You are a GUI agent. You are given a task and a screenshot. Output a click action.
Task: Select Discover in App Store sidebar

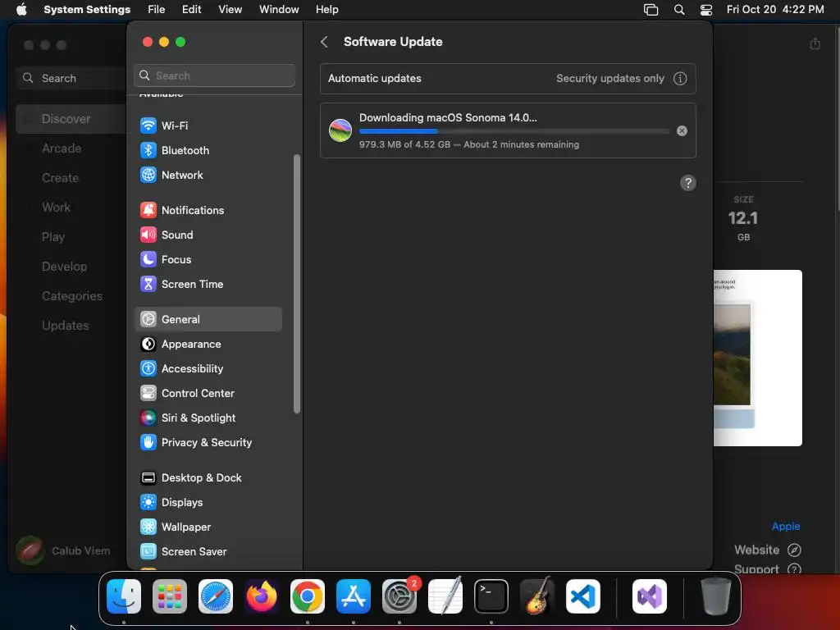(71, 119)
